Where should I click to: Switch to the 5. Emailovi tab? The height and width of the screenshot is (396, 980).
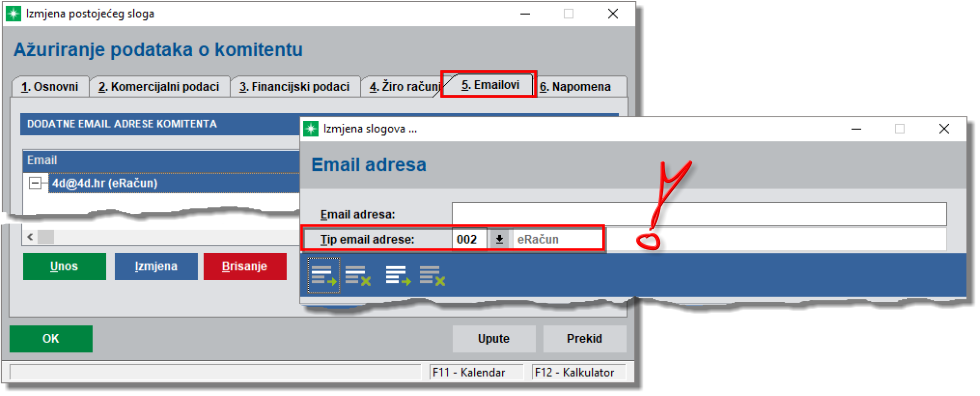(490, 86)
